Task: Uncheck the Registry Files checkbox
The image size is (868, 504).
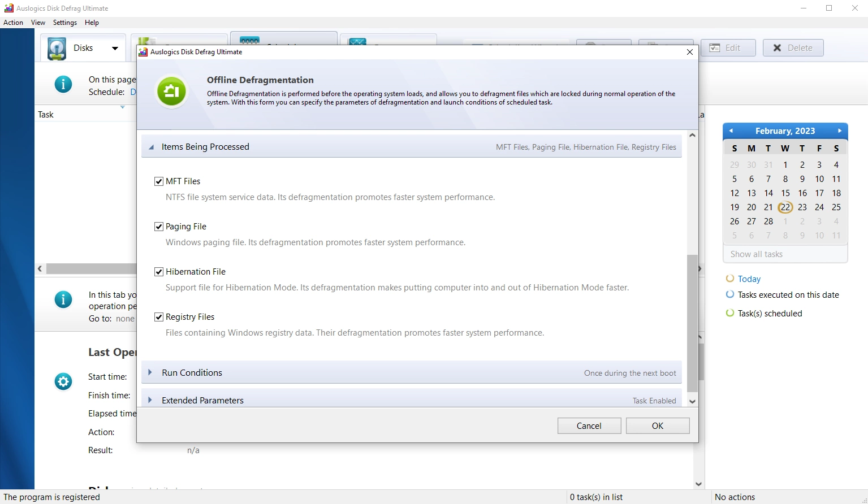Action: [x=159, y=317]
